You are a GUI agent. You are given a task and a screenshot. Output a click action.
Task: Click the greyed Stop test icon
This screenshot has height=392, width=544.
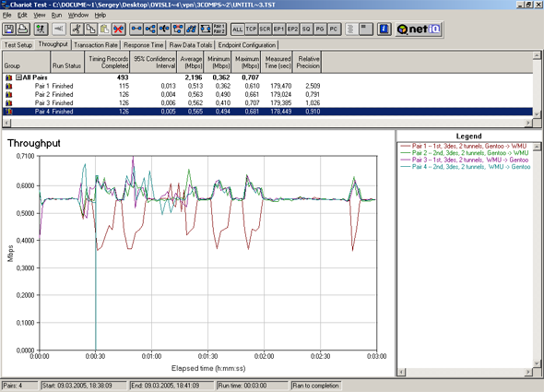[x=59, y=30]
